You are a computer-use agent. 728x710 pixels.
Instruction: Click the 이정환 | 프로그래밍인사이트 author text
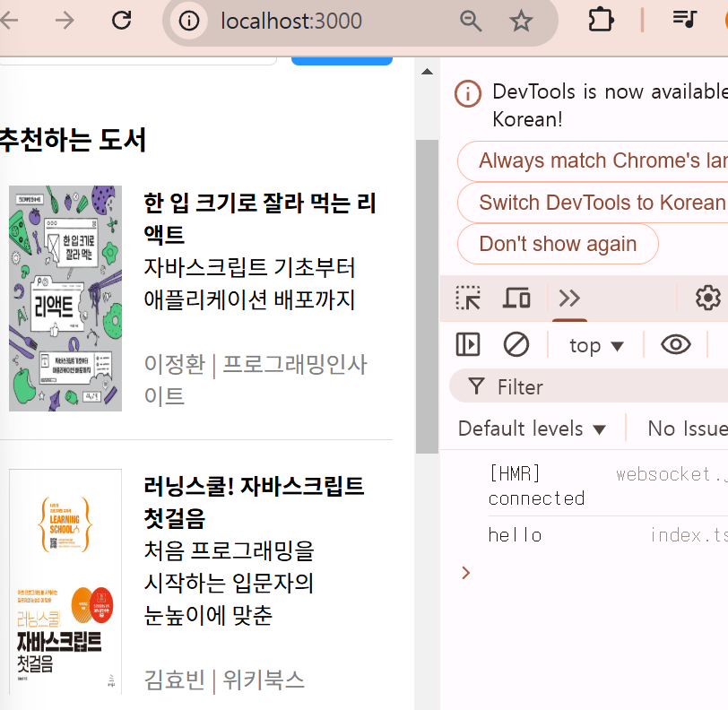click(x=256, y=380)
